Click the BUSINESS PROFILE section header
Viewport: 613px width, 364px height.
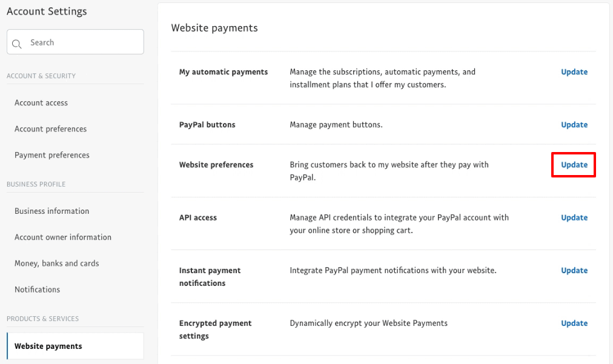pyautogui.click(x=36, y=184)
